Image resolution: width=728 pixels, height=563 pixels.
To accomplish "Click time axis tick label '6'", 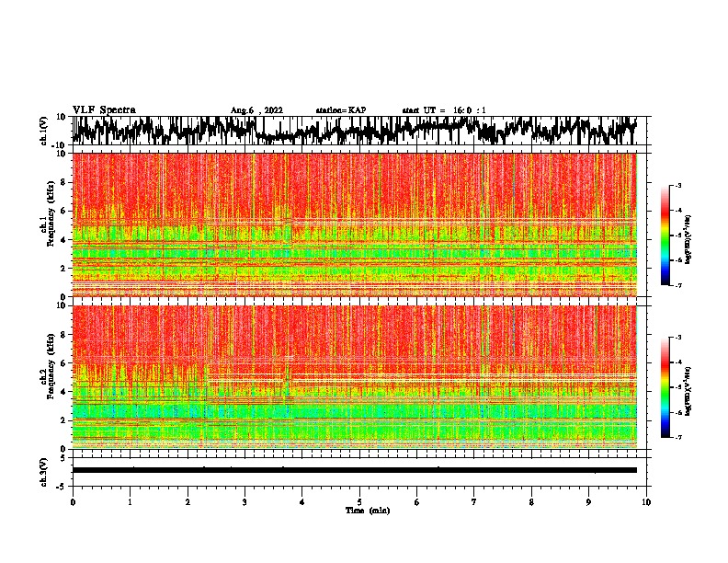I will [x=416, y=502].
